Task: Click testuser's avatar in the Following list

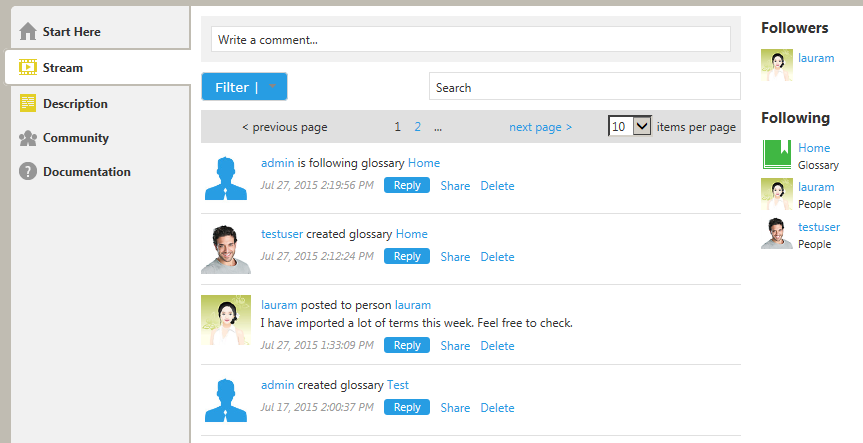Action: tap(777, 233)
